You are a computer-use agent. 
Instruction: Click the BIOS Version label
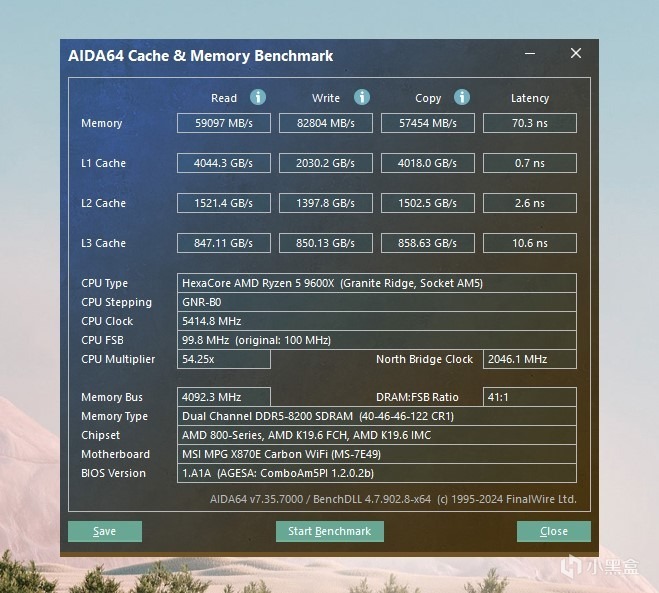(113, 473)
